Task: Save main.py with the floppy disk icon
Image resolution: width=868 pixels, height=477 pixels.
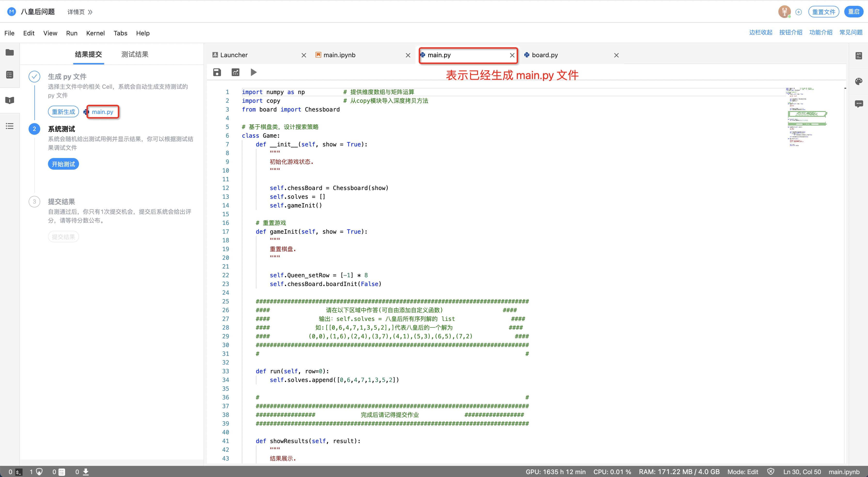Action: [217, 72]
